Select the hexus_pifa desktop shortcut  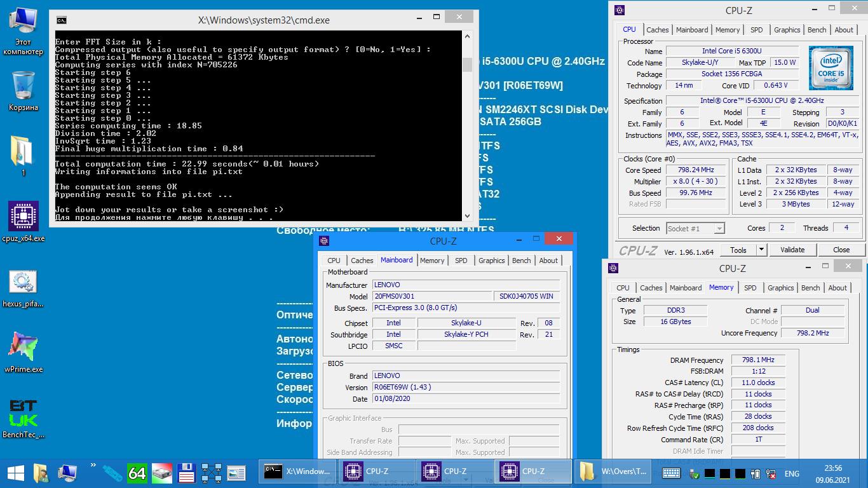point(24,288)
